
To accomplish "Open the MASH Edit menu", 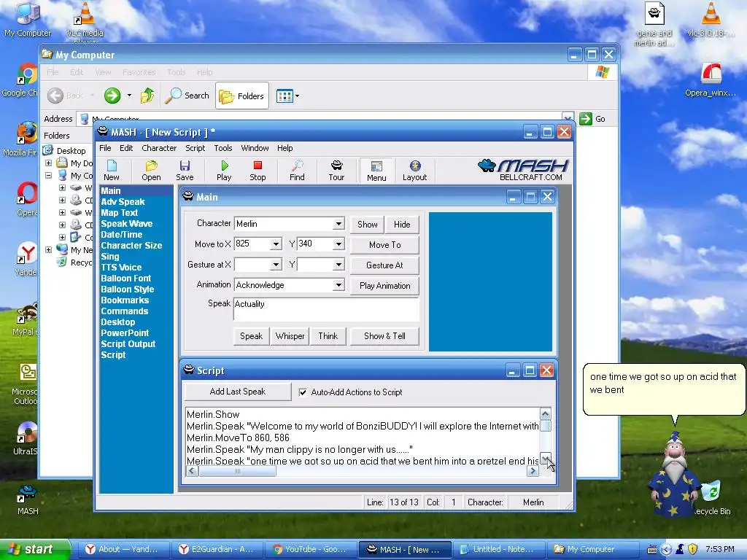I will [126, 148].
